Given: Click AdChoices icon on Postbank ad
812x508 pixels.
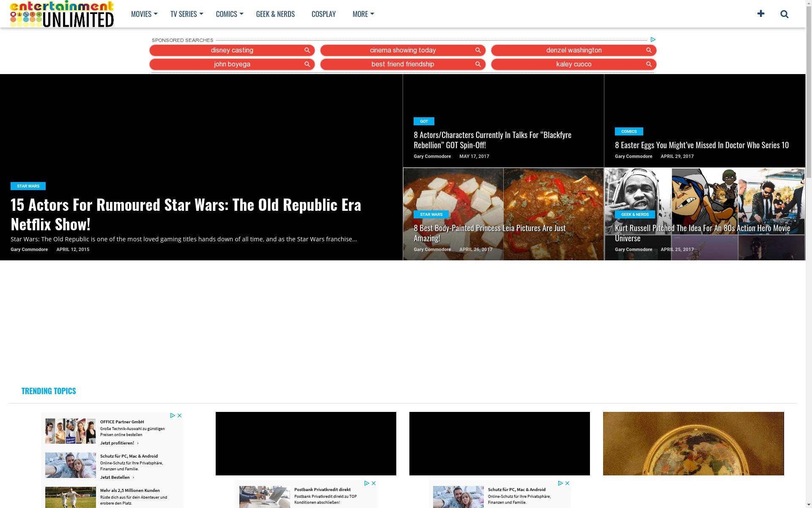Looking at the screenshot, I should pyautogui.click(x=367, y=483).
